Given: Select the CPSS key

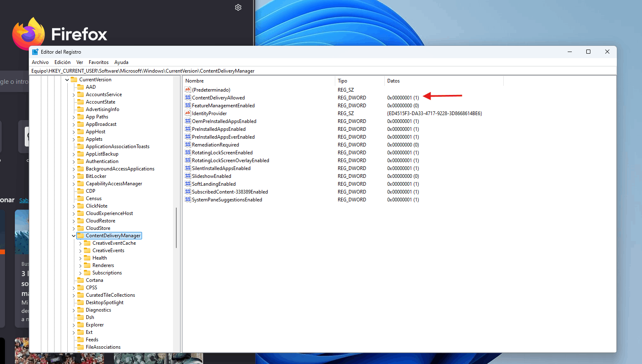Looking at the screenshot, I should click(x=92, y=288).
